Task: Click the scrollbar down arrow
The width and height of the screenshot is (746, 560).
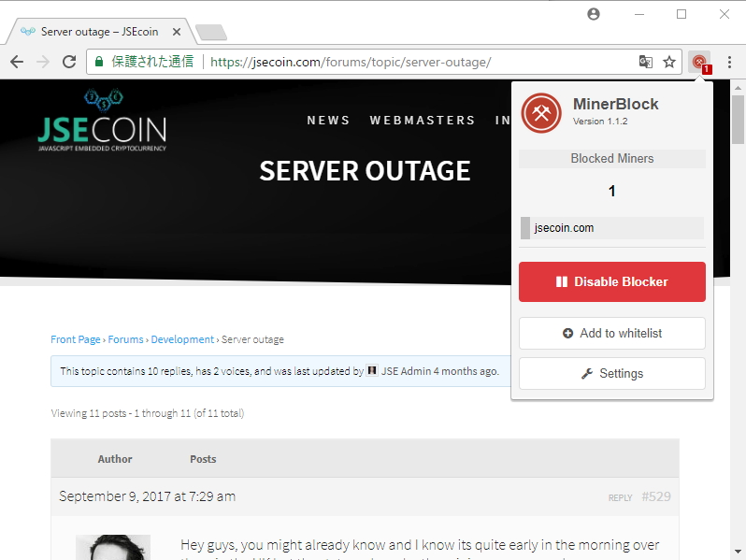Action: pyautogui.click(x=738, y=552)
